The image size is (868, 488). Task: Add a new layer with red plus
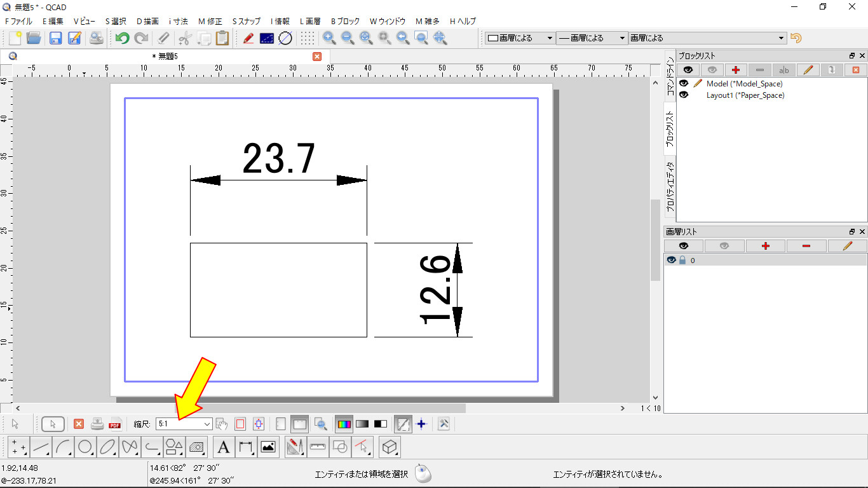tap(765, 246)
